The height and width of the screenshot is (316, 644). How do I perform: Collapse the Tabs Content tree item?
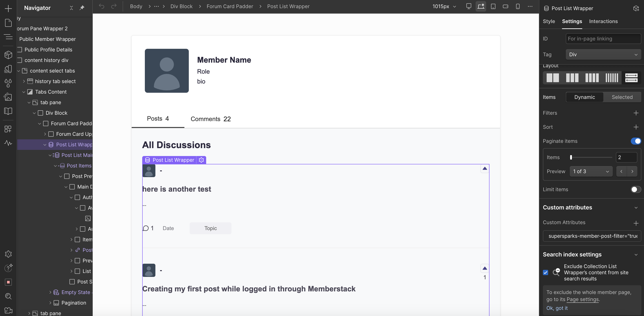(x=24, y=92)
